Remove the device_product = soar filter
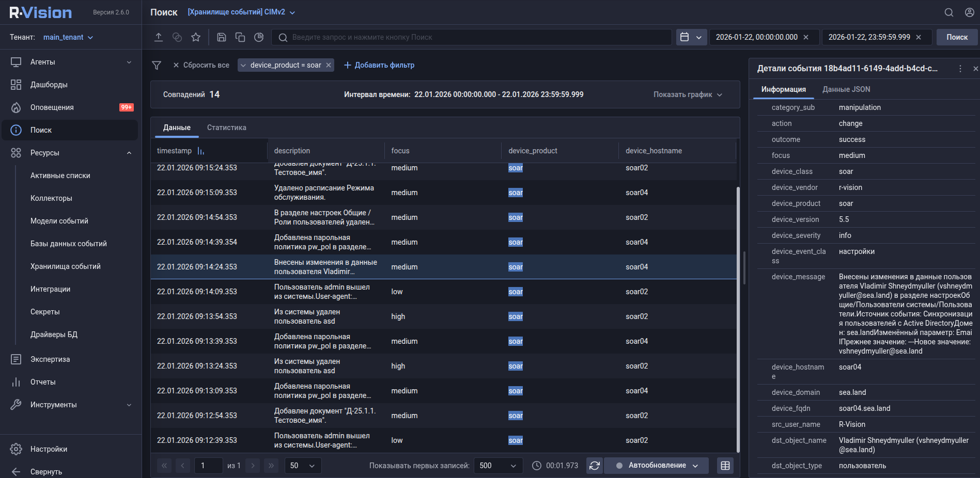The height and width of the screenshot is (478, 980). click(329, 65)
